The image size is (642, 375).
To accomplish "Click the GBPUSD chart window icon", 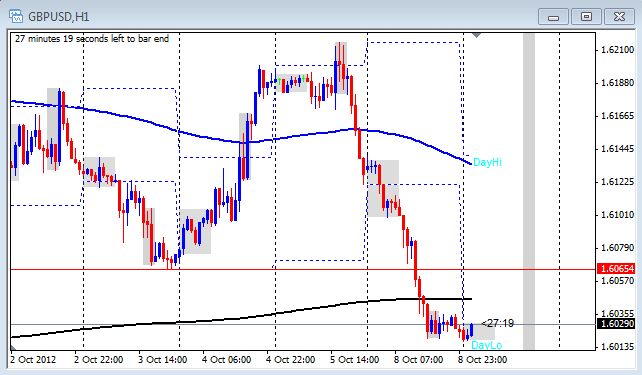I will (x=16, y=16).
